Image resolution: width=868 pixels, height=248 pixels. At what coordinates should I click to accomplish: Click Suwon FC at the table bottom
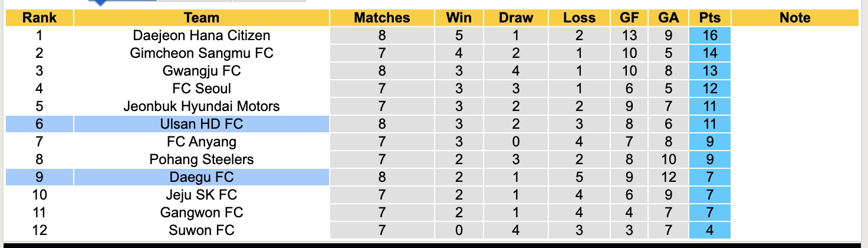[x=201, y=230]
